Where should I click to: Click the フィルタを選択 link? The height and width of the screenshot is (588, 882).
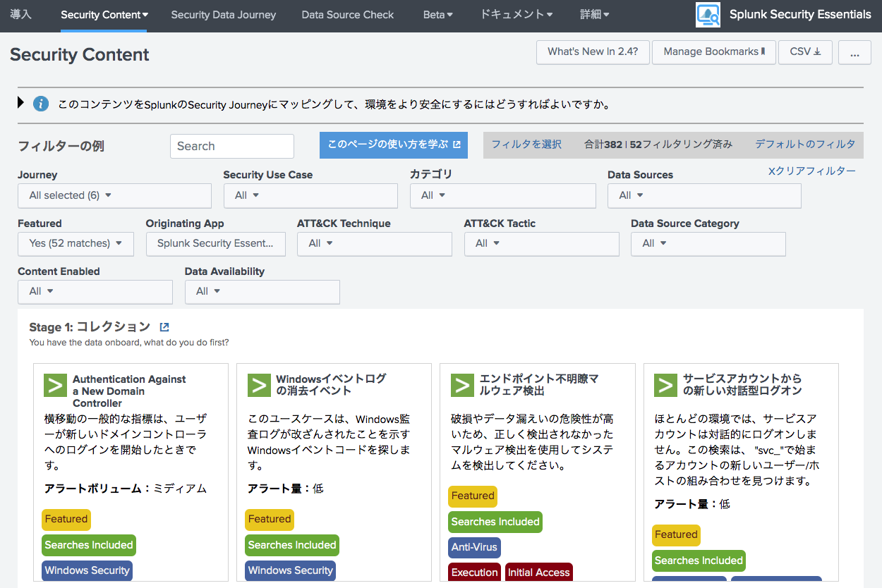526,143
